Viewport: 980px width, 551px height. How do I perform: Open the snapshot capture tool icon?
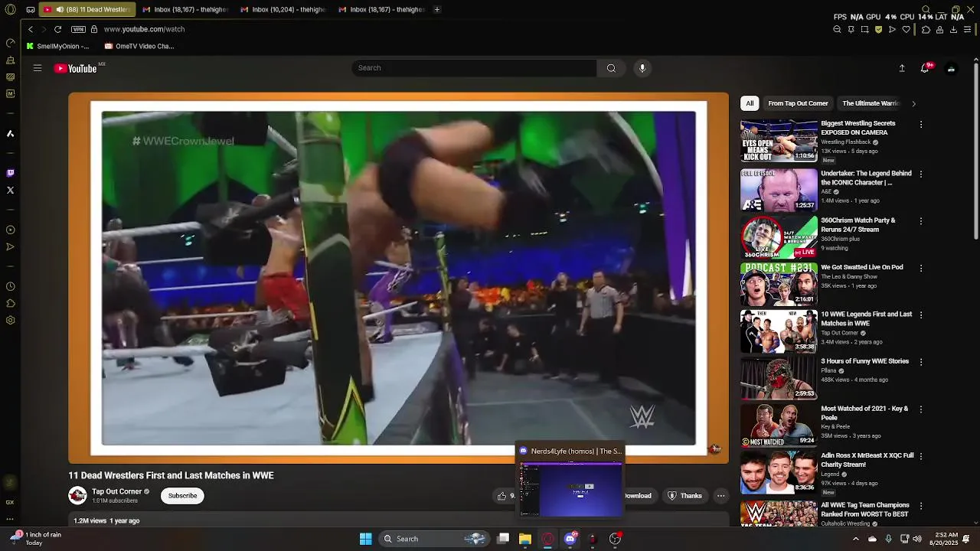coord(864,29)
